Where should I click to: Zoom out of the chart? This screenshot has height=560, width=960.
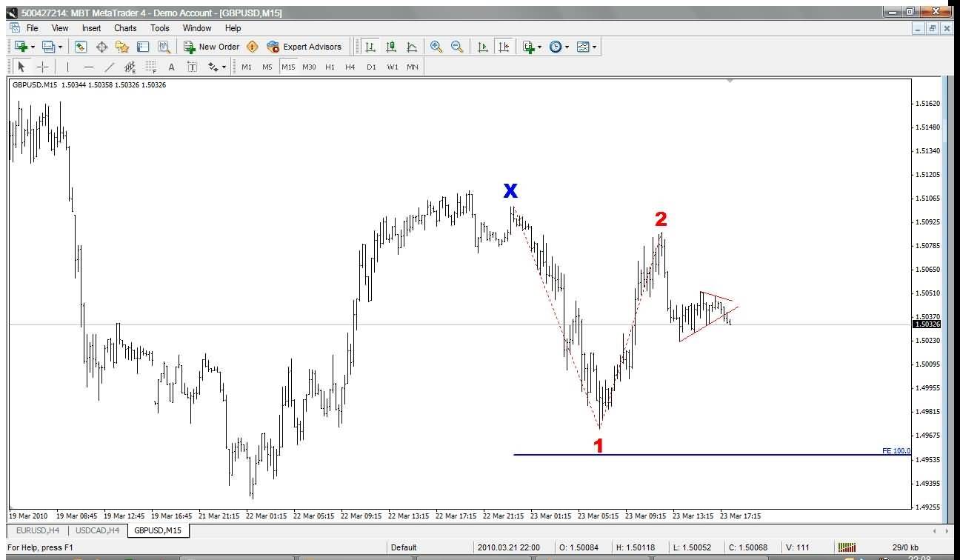click(x=457, y=47)
